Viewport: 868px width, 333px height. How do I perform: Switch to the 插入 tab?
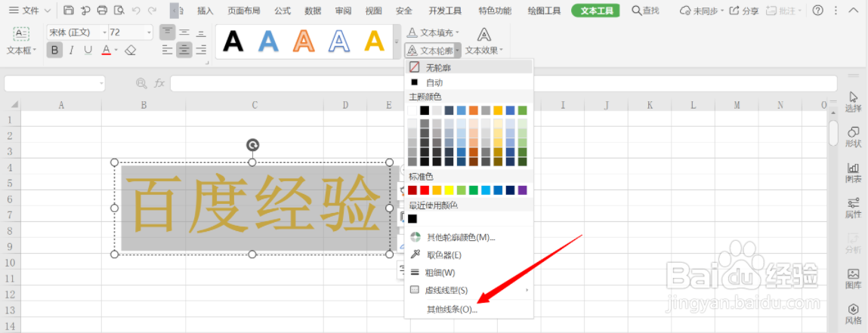coord(205,11)
